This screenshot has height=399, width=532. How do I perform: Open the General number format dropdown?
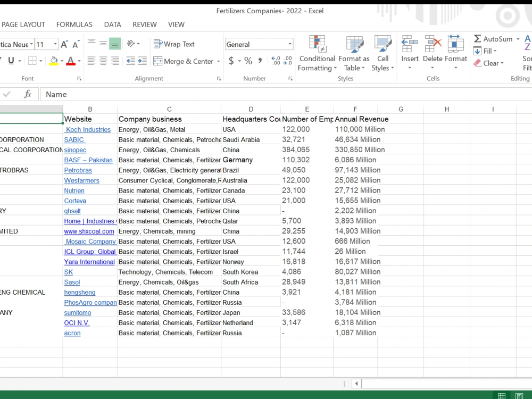pos(290,44)
